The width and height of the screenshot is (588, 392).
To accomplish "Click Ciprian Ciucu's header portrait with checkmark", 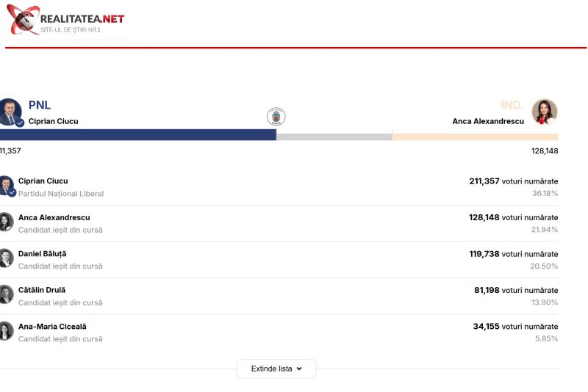I will [10, 113].
